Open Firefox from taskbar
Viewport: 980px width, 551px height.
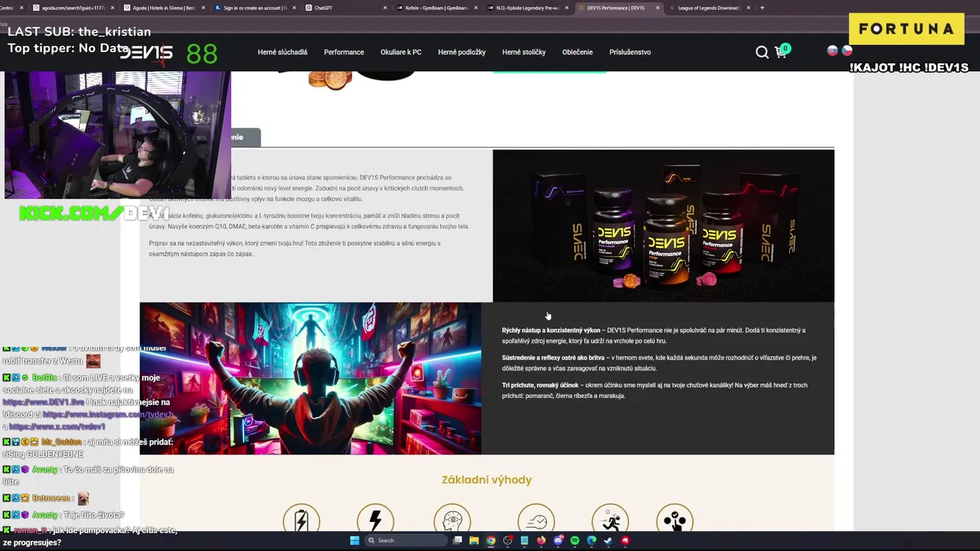point(541,540)
